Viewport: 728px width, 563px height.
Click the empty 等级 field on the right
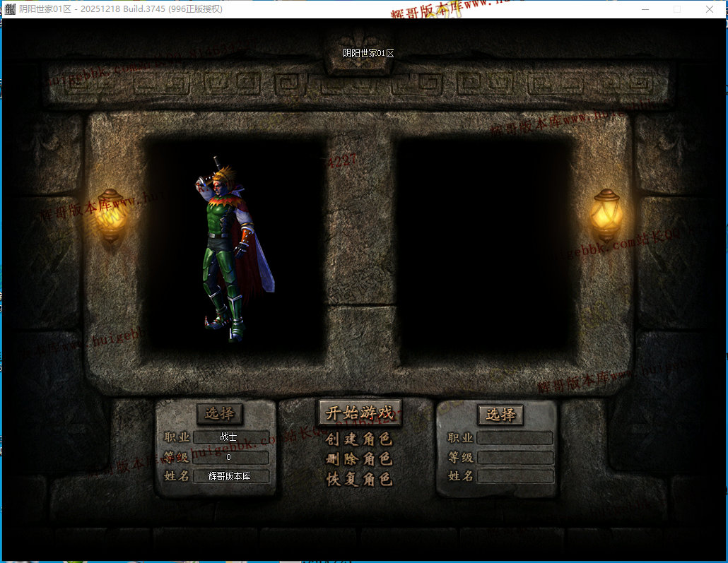[x=515, y=458]
